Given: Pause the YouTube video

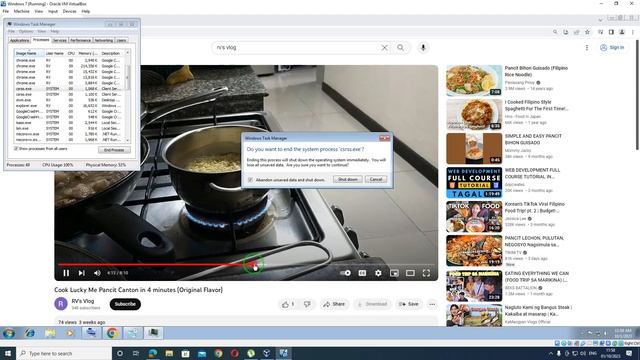Looking at the screenshot, I should coord(66,273).
